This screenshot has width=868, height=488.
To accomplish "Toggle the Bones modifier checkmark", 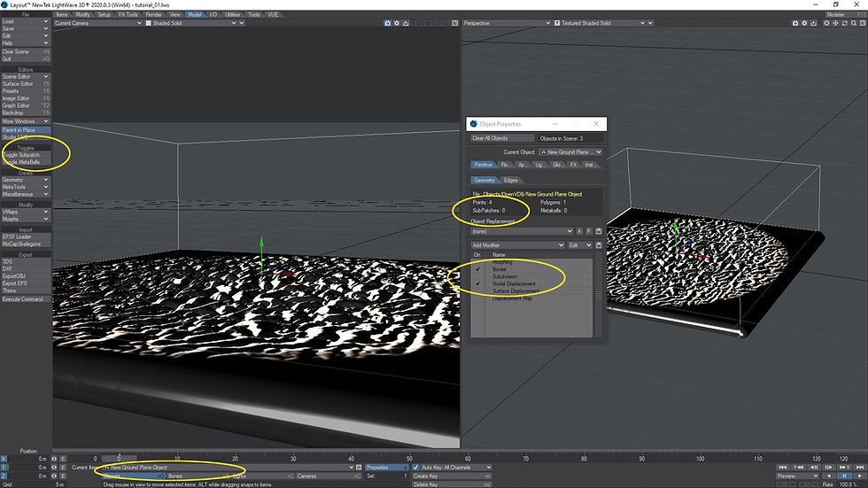I will point(477,269).
